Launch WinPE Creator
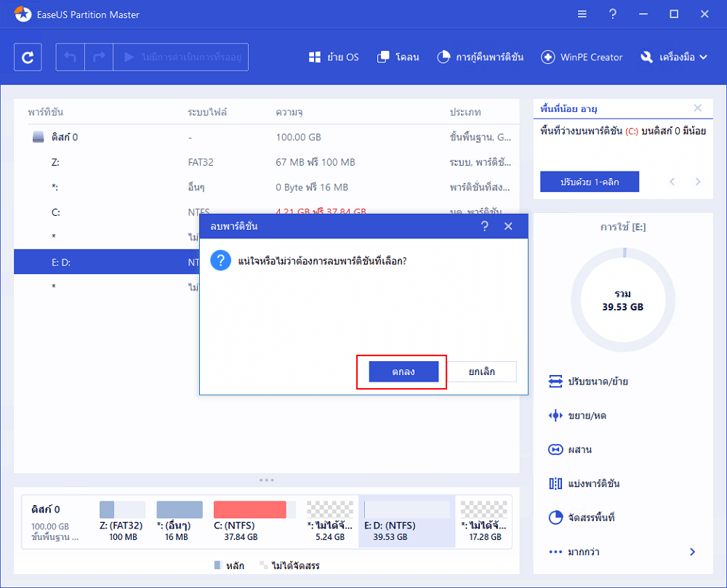This screenshot has height=588, width=727. coord(582,57)
